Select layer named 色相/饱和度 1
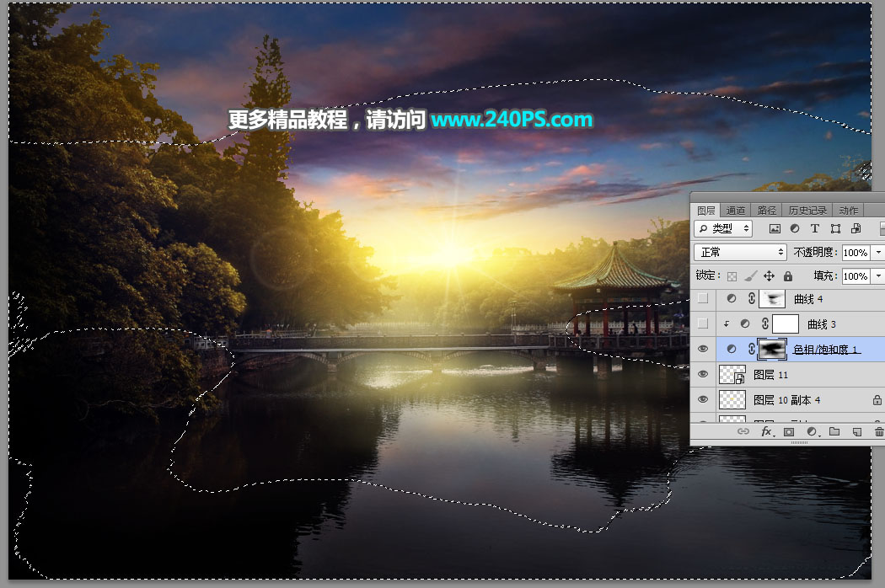The height and width of the screenshot is (588, 885). (x=826, y=350)
